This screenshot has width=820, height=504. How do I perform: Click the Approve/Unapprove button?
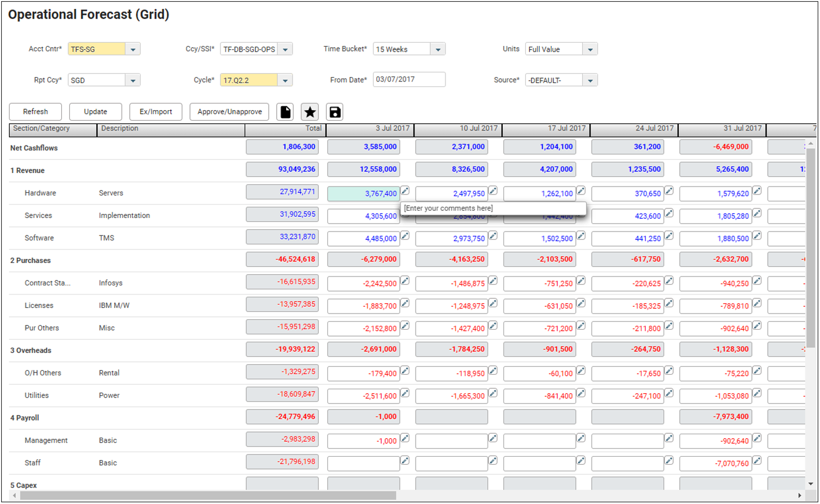pyautogui.click(x=229, y=112)
